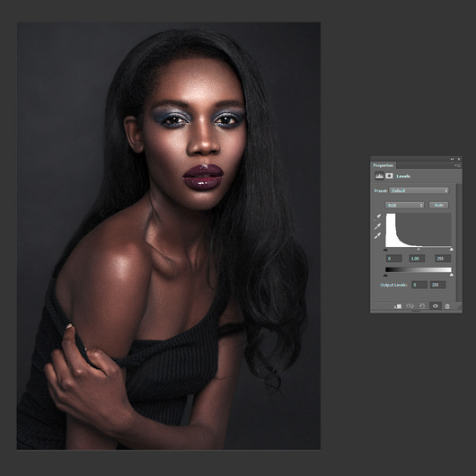Clip adjustment to layer below icon

click(x=398, y=306)
